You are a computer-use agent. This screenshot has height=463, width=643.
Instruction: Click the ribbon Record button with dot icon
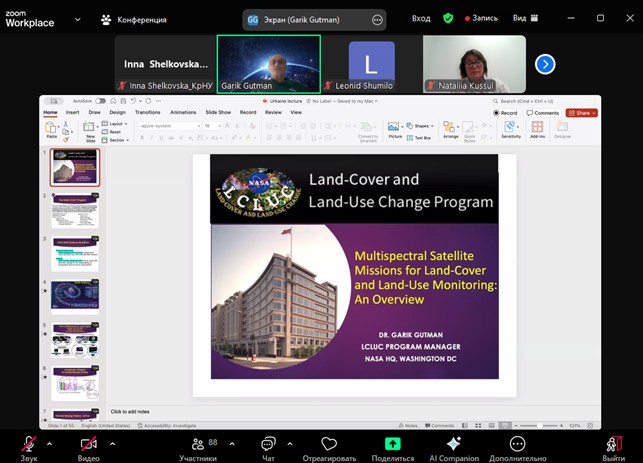point(505,113)
